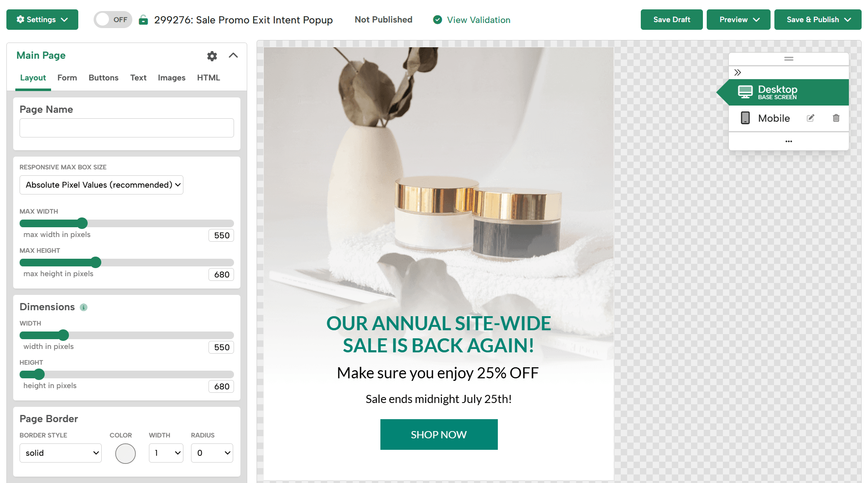Click the Dimensions info icon
The width and height of the screenshot is (868, 483).
coord(84,307)
